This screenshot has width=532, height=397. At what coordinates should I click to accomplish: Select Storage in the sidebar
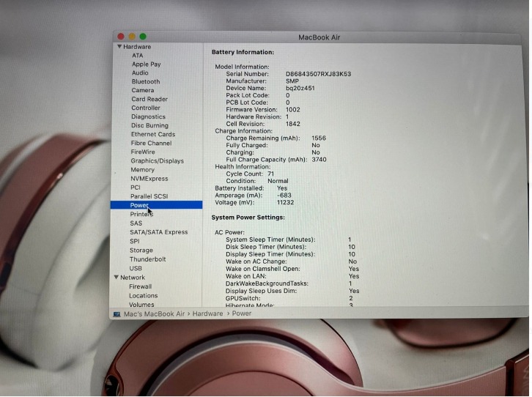pyautogui.click(x=141, y=251)
